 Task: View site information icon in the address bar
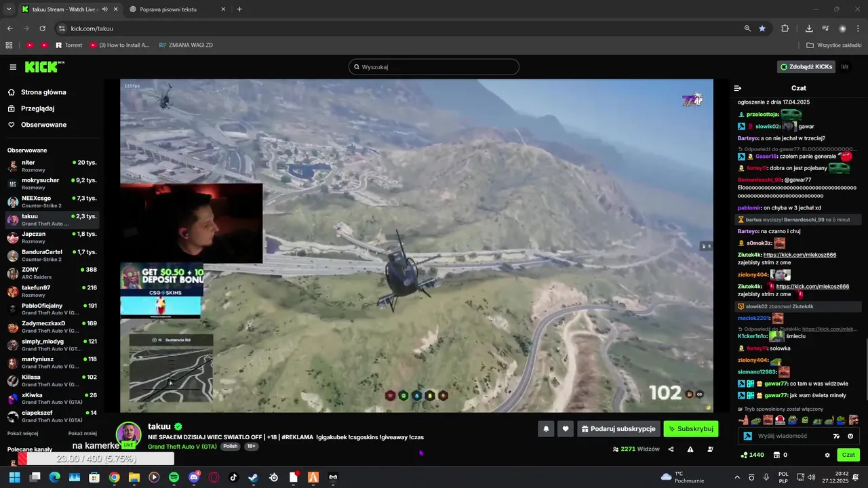click(x=62, y=28)
